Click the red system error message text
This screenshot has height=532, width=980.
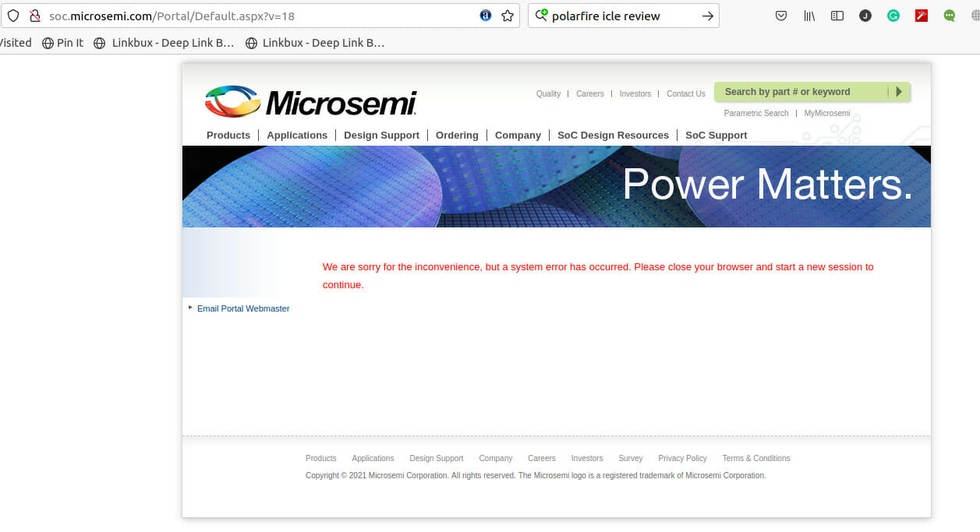(x=598, y=276)
